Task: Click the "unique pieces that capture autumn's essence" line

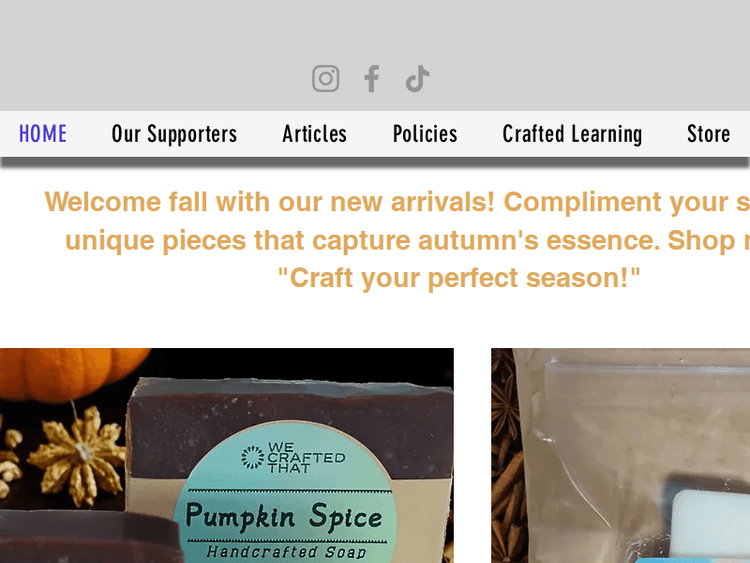Action: pos(363,240)
